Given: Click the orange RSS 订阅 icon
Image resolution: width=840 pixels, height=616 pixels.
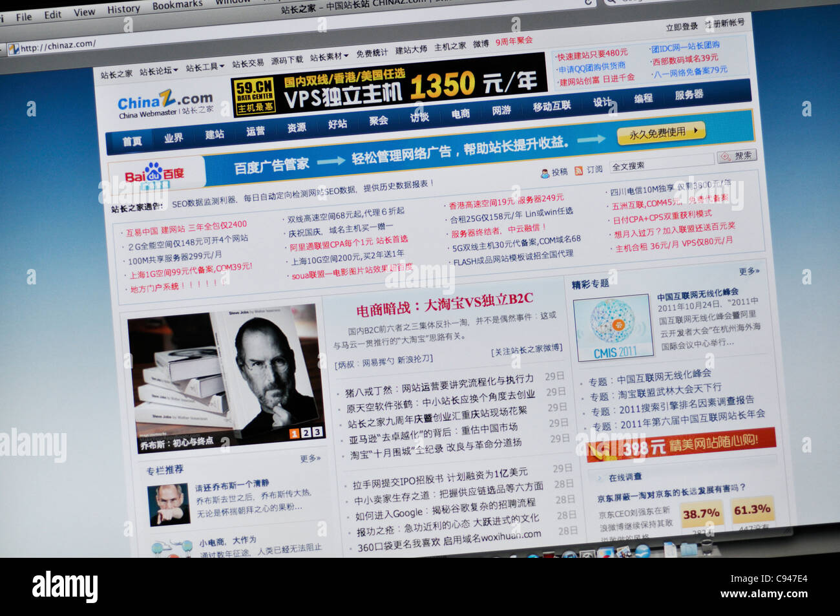Looking at the screenshot, I should click(x=578, y=171).
